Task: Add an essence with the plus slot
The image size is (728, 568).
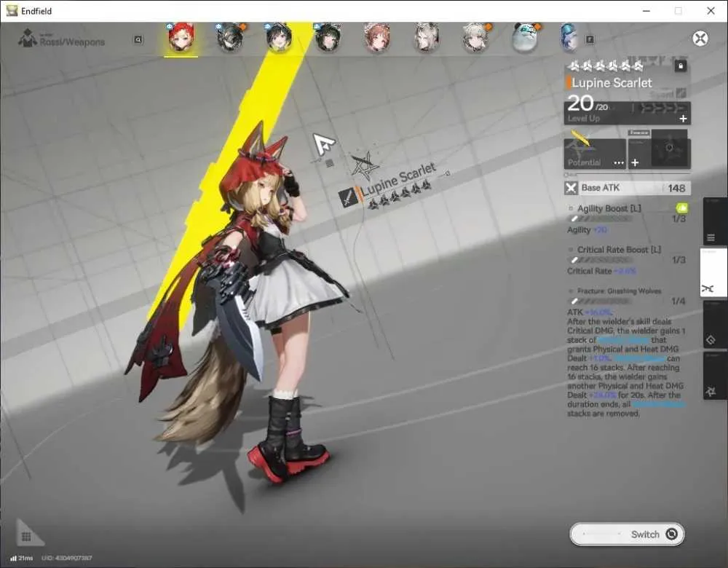Action: 635,162
